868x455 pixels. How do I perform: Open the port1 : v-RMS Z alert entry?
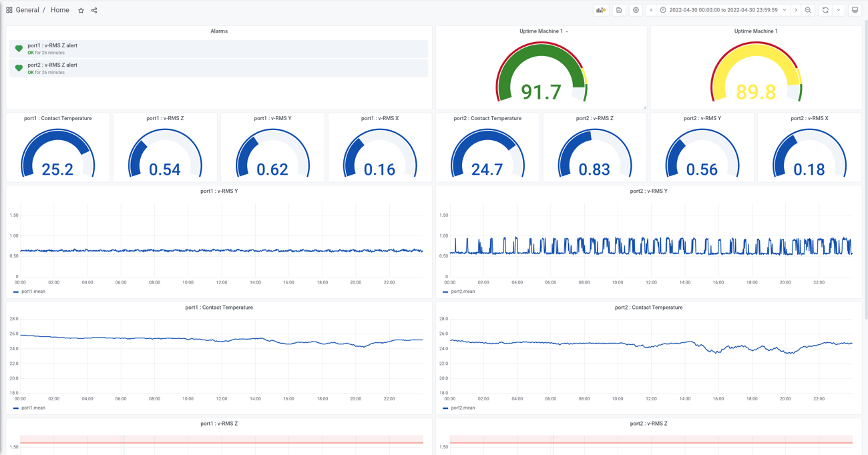[x=218, y=49]
